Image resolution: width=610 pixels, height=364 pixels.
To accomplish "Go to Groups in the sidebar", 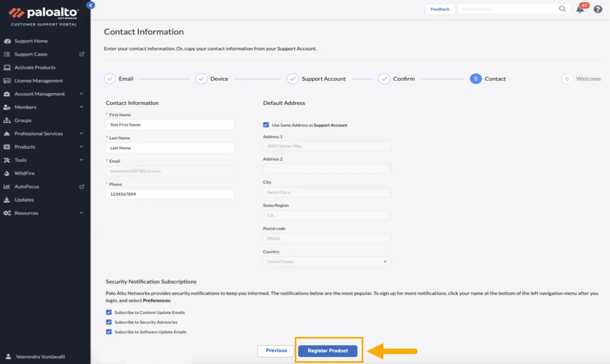I will click(23, 120).
